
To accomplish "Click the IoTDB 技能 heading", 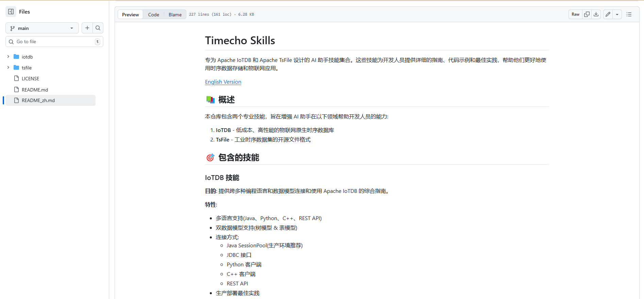I will pos(222,178).
